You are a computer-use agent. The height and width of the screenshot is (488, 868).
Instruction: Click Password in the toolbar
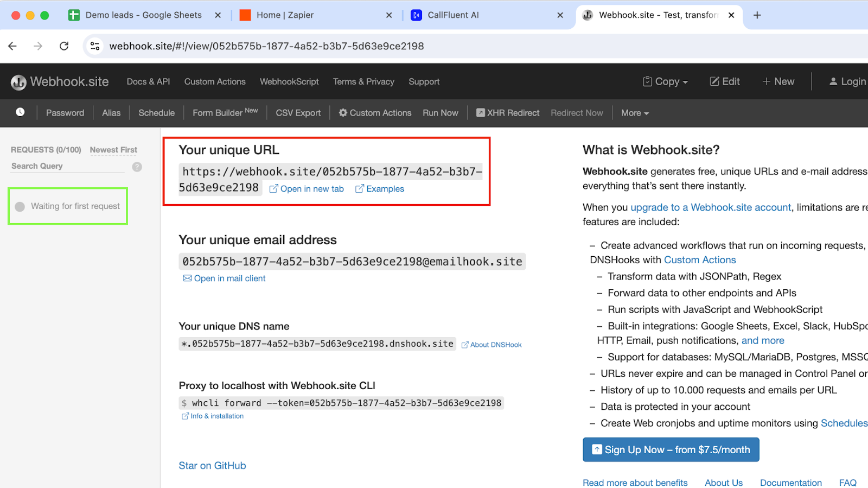pos(65,113)
